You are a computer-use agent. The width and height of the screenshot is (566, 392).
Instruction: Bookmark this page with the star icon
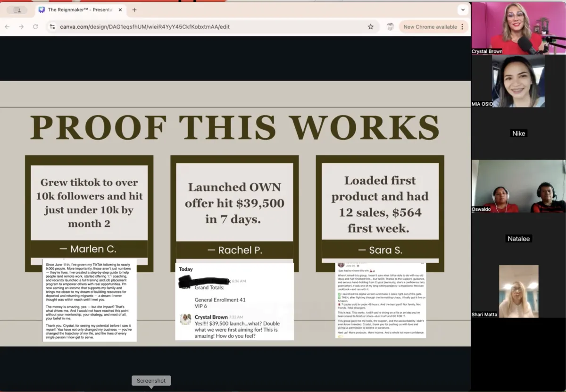371,27
